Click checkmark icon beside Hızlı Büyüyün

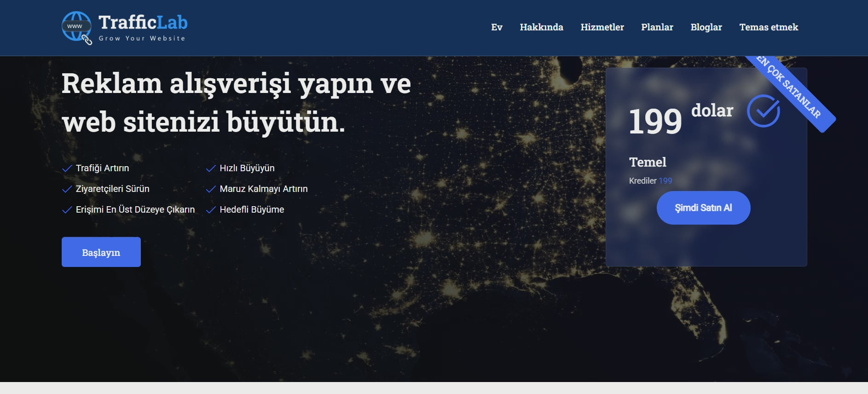pyautogui.click(x=211, y=168)
